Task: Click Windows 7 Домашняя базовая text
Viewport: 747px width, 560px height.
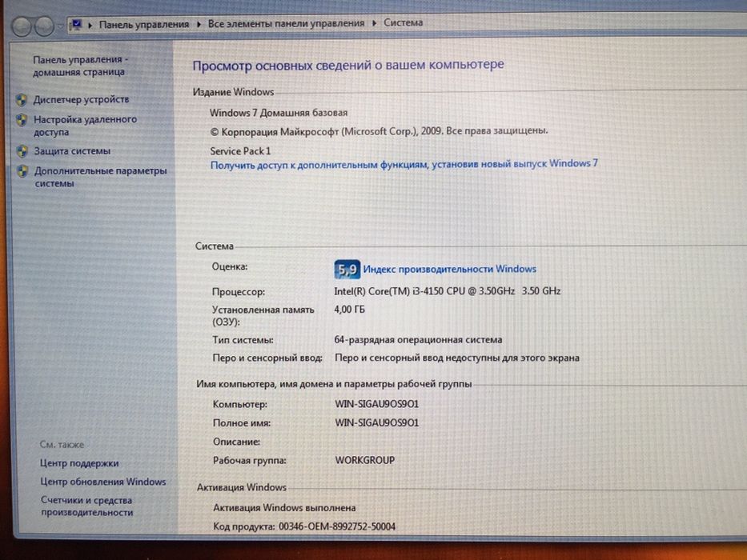Action: pyautogui.click(x=279, y=113)
